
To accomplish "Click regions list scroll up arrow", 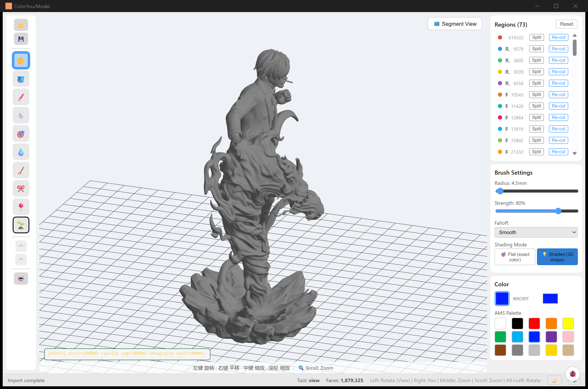I will pyautogui.click(x=574, y=36).
